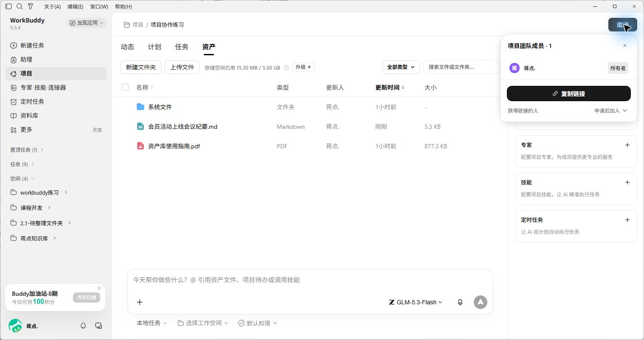
Task: Open 定时任务 in the sidebar
Action: point(56,102)
